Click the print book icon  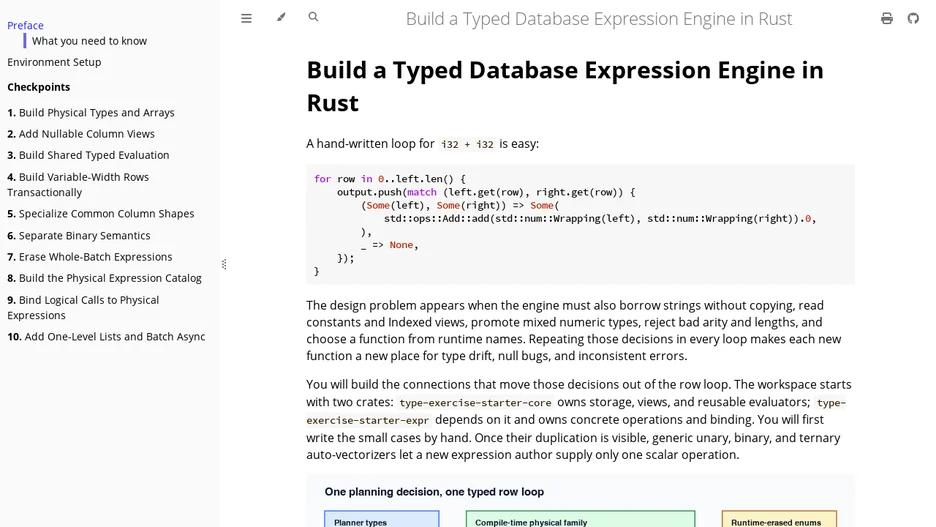point(886,19)
